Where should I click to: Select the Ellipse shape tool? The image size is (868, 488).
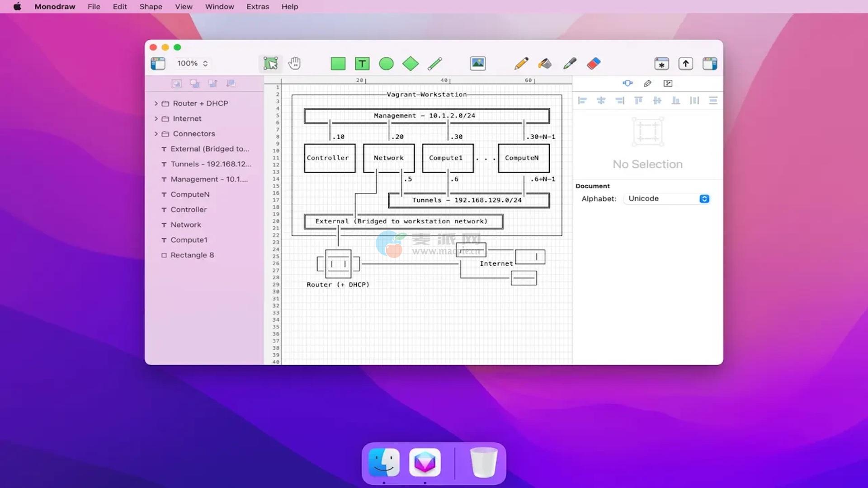pos(386,64)
